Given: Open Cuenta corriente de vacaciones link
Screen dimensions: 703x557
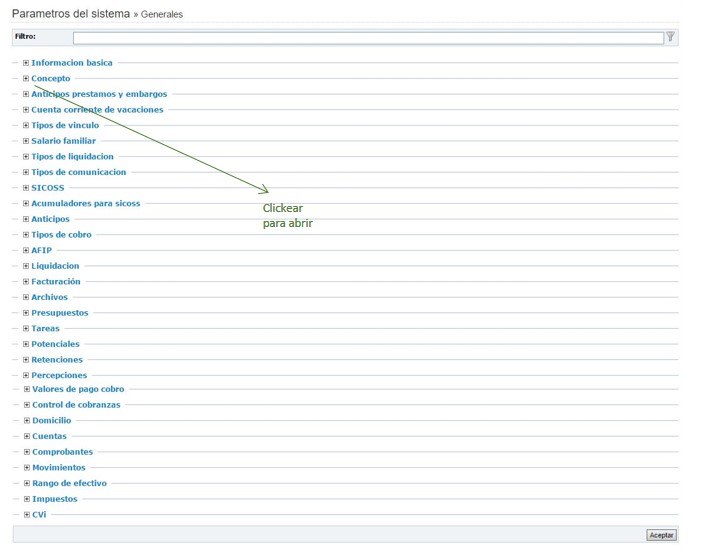Looking at the screenshot, I should click(x=96, y=110).
